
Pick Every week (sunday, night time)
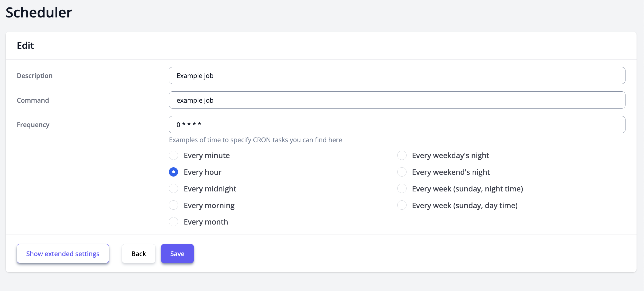pyautogui.click(x=402, y=189)
